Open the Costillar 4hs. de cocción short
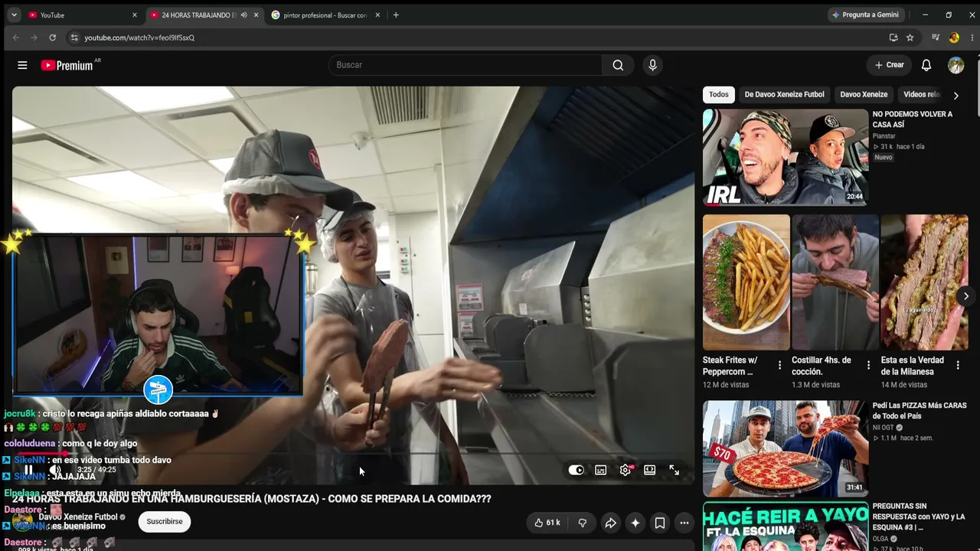 (835, 282)
